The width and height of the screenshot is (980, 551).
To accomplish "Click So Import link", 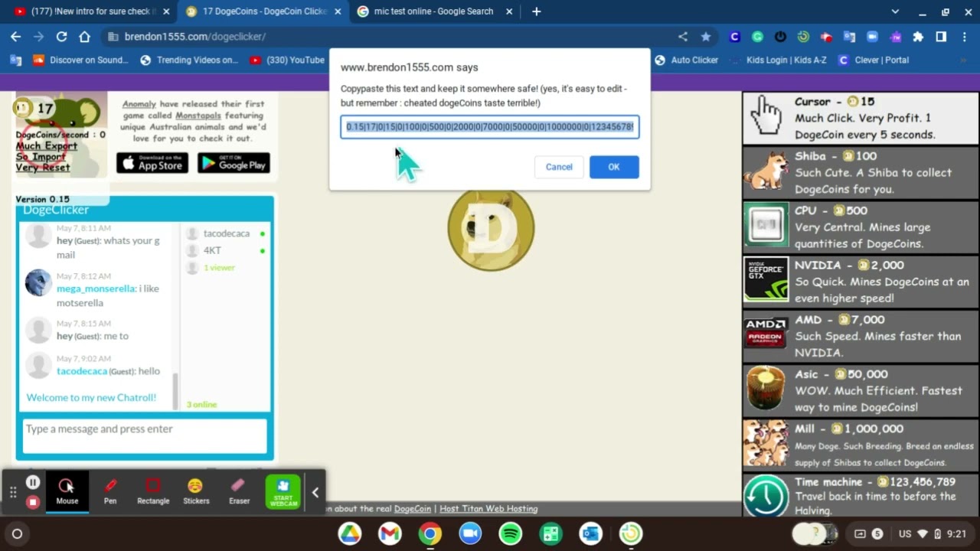I will pos(41,157).
